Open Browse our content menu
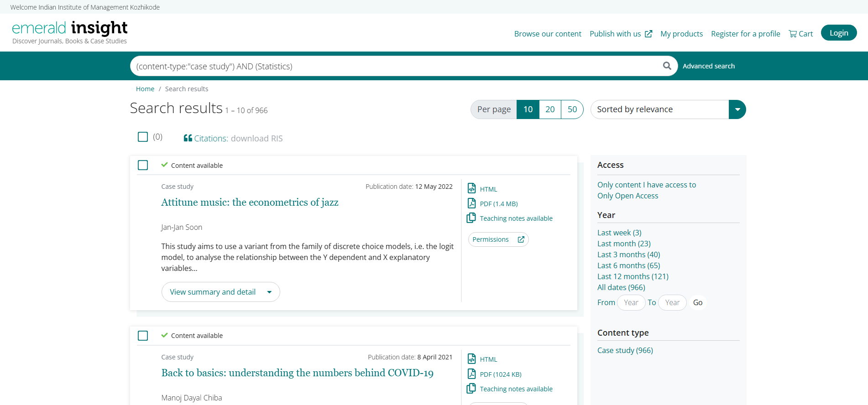 [547, 34]
